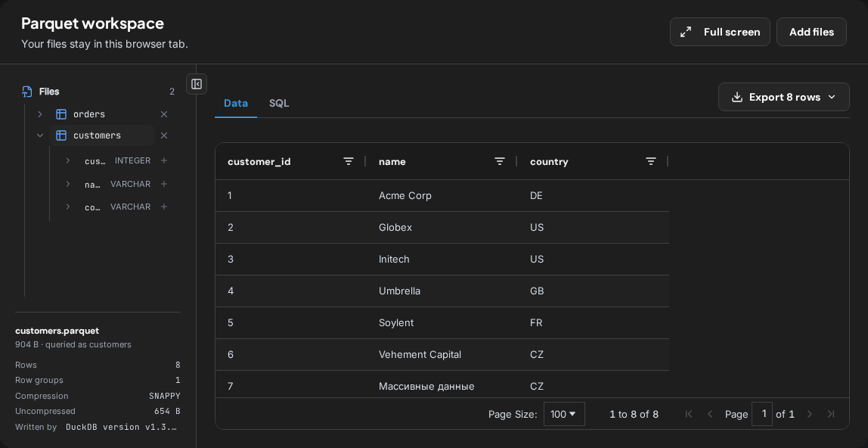The width and height of the screenshot is (868, 448).
Task: Switch to the Data tab
Action: (236, 103)
